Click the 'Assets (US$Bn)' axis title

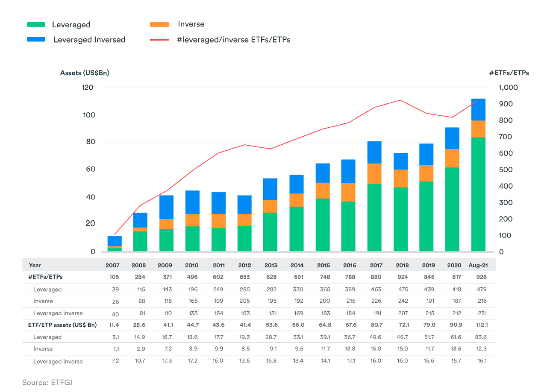pos(85,73)
